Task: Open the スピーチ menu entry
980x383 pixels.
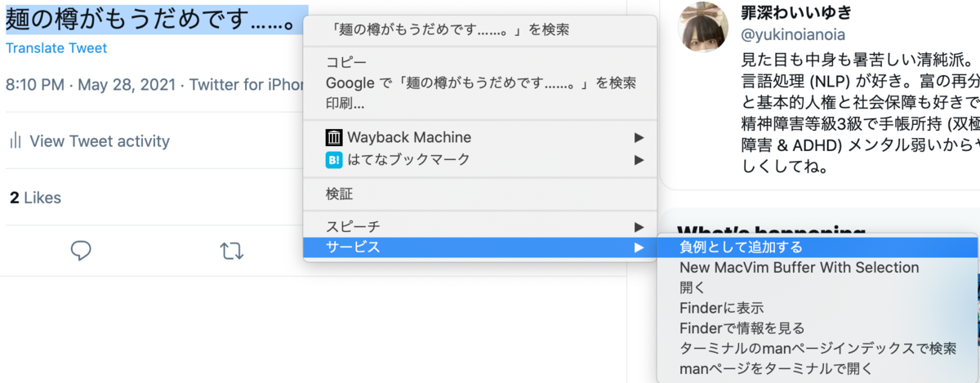Action: point(480,226)
